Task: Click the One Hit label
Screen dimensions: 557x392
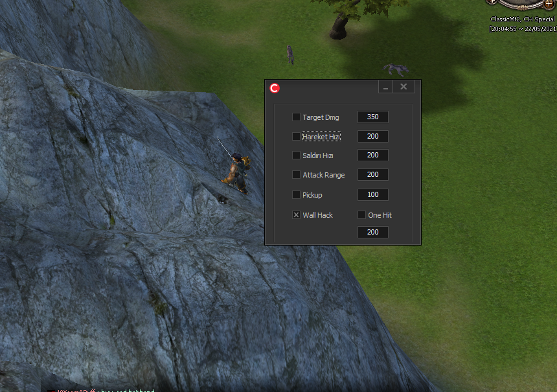Action: pos(380,215)
